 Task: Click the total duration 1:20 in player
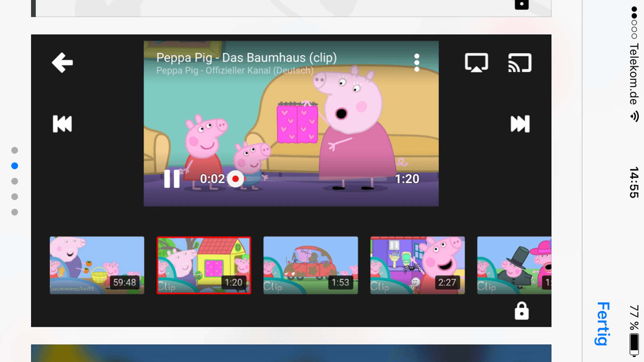point(407,179)
